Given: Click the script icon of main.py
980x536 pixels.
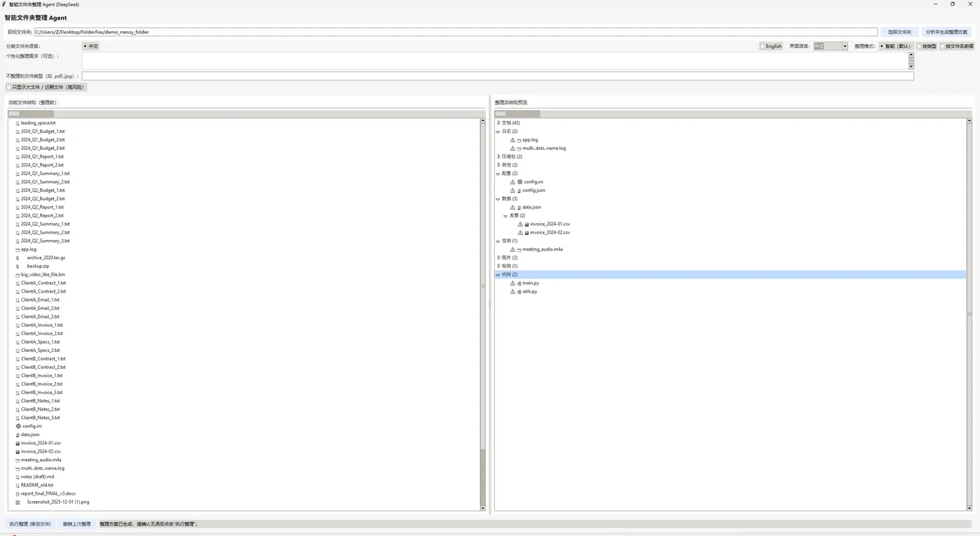Looking at the screenshot, I should 519,283.
